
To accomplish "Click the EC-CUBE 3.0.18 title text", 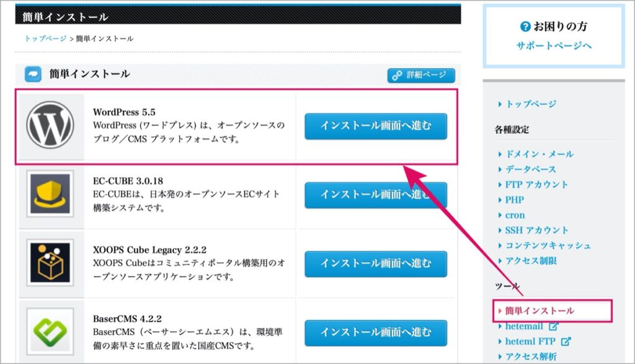I will point(128,180).
